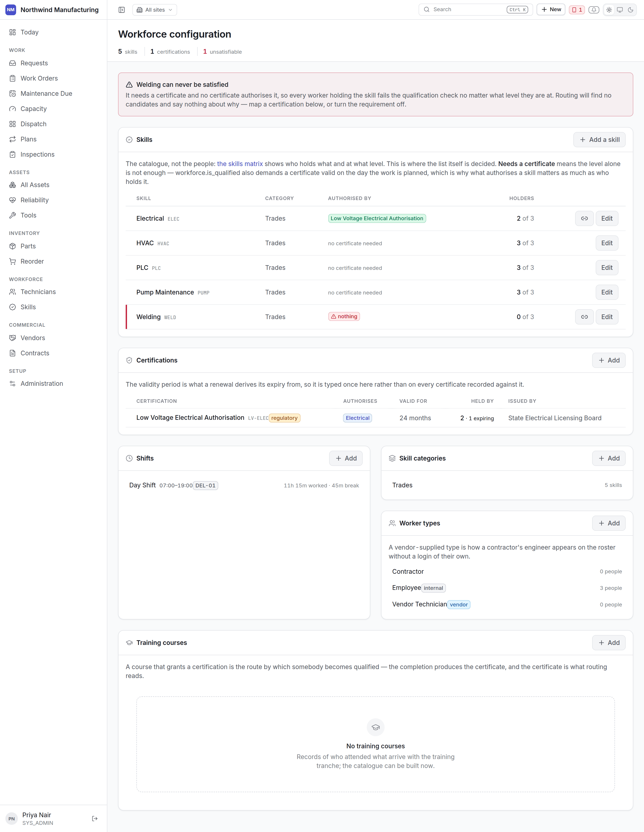The height and width of the screenshot is (832, 644).
Task: Click the Inspections clipboard icon
Action: 13,155
